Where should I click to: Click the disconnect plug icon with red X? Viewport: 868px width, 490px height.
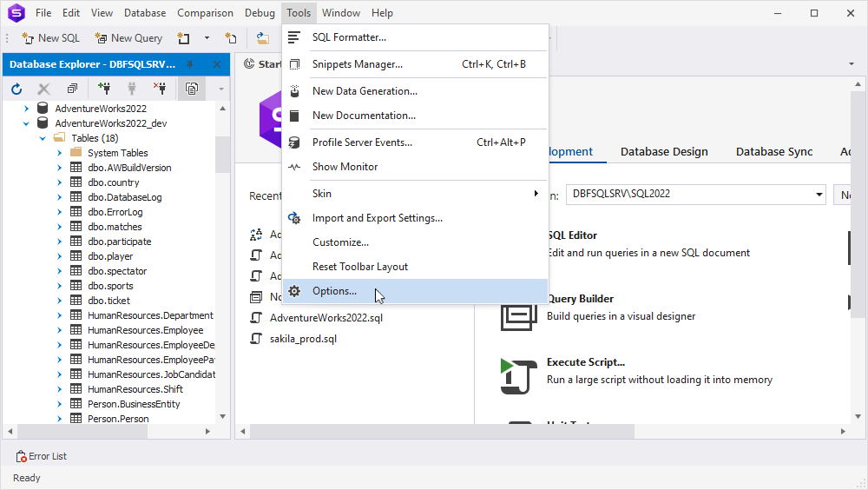[x=160, y=88]
